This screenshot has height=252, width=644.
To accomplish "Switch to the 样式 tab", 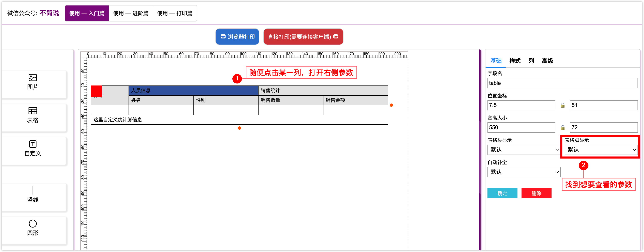I will (515, 61).
